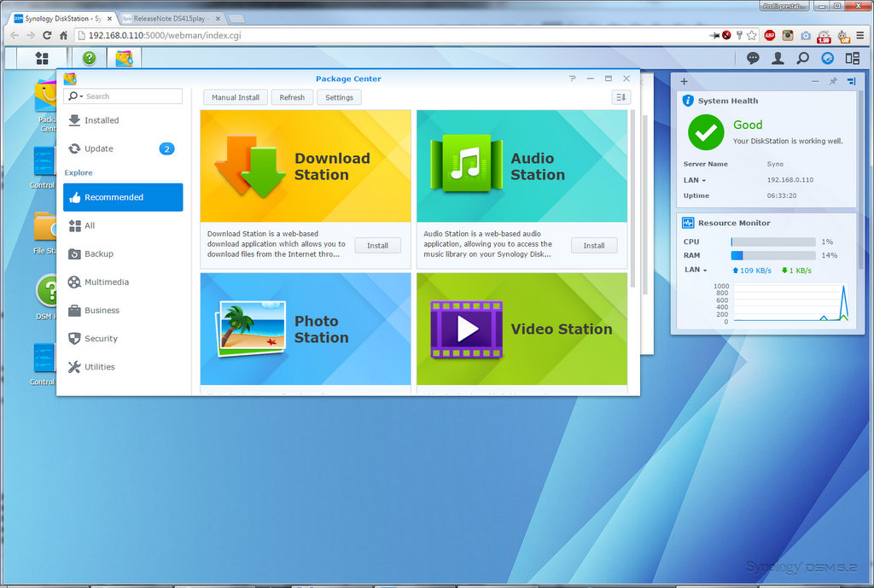Minimize the widget panel
Screen dimensions: 874x588
(x=815, y=81)
